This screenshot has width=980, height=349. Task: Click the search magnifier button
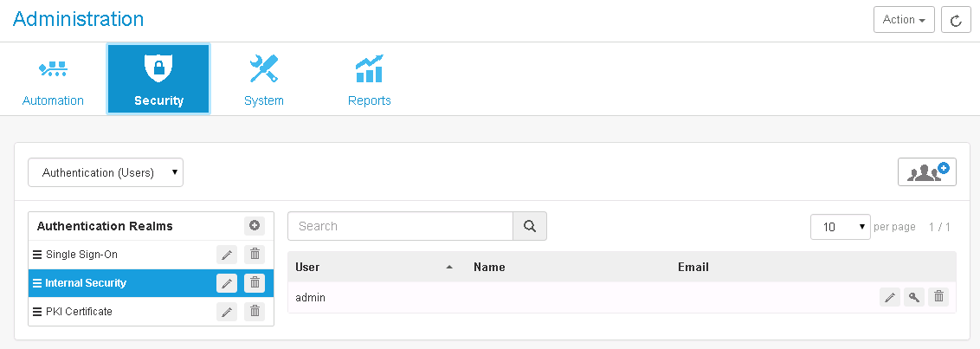pos(530,226)
